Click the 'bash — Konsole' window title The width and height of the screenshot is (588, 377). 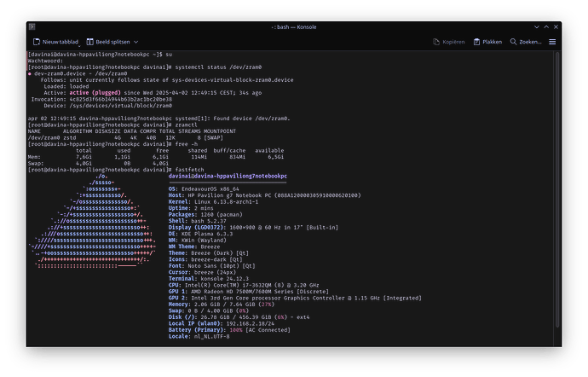click(x=293, y=26)
